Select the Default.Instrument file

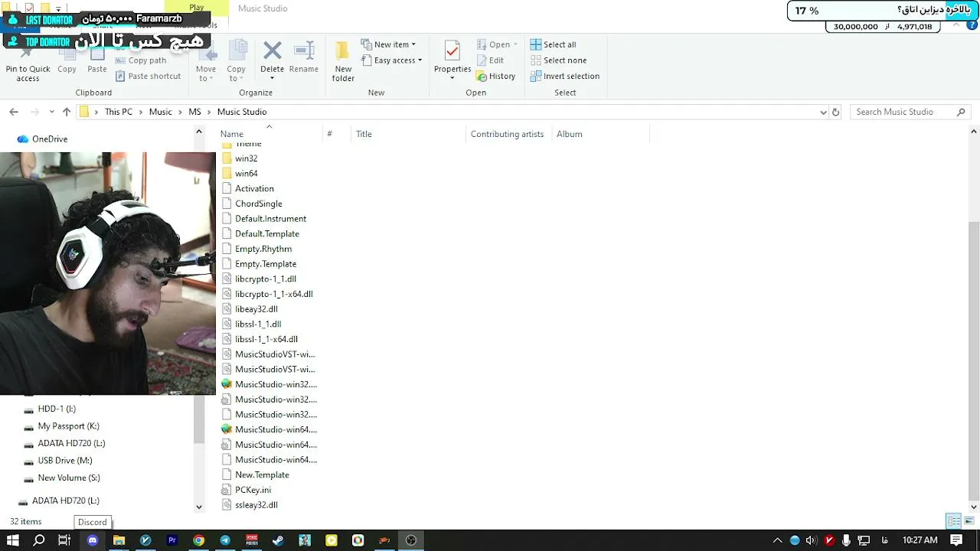tap(270, 219)
